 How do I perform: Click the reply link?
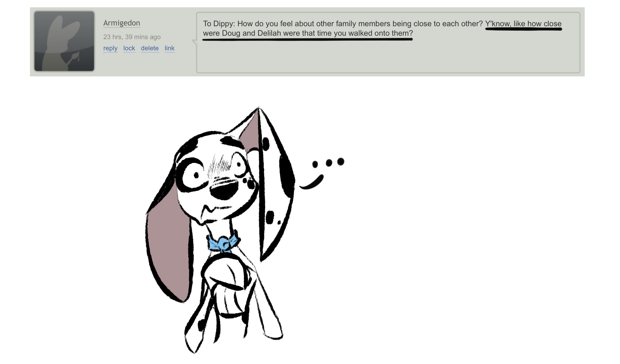click(110, 48)
